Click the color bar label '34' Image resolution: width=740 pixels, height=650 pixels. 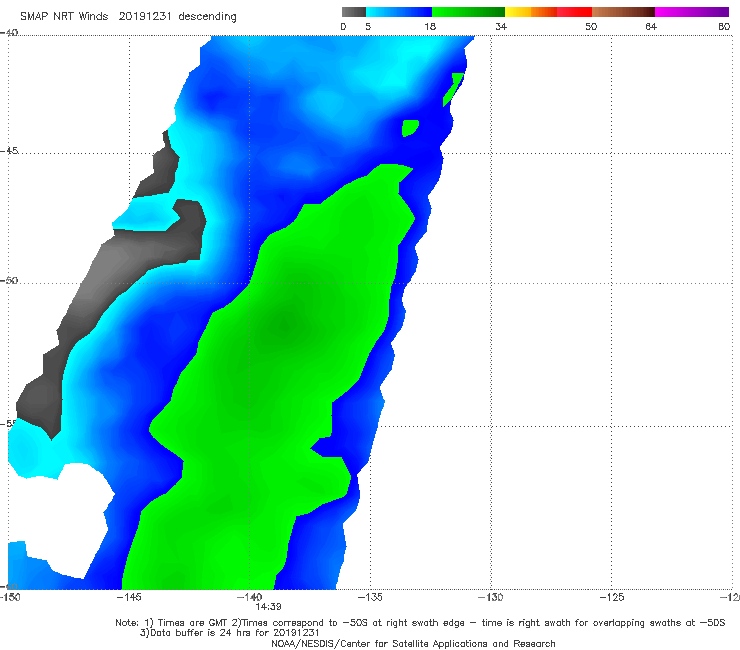pyautogui.click(x=501, y=27)
